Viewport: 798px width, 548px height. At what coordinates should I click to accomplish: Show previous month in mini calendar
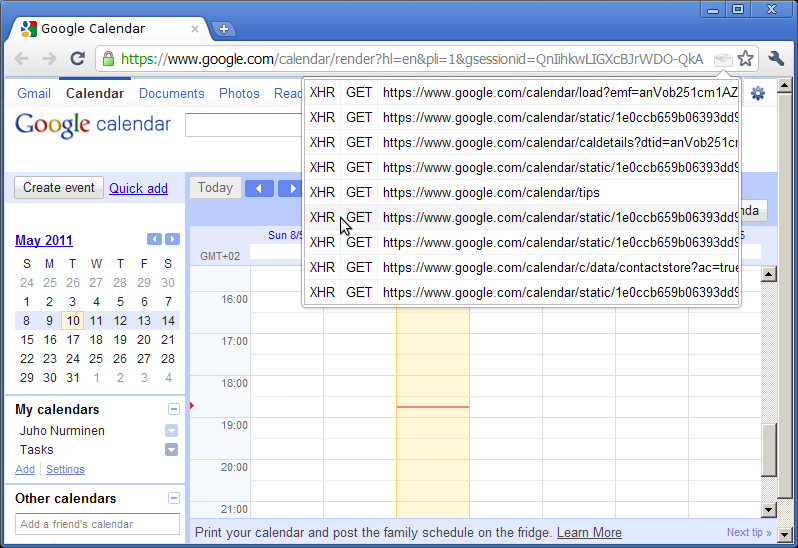[154, 239]
